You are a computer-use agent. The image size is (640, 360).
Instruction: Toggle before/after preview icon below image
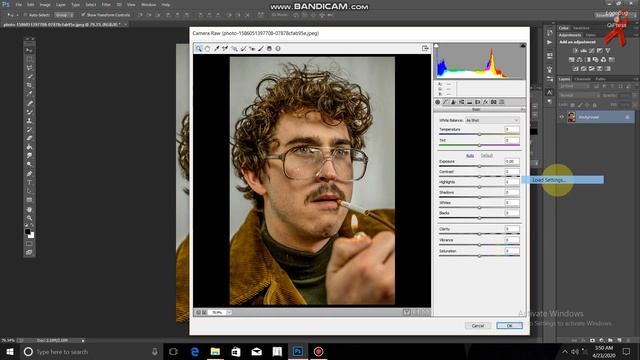coord(407,312)
